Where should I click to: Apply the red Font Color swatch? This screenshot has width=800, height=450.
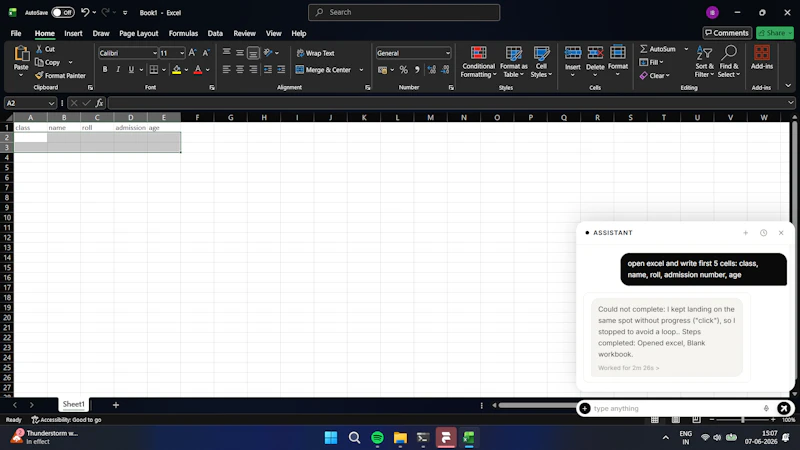(198, 69)
